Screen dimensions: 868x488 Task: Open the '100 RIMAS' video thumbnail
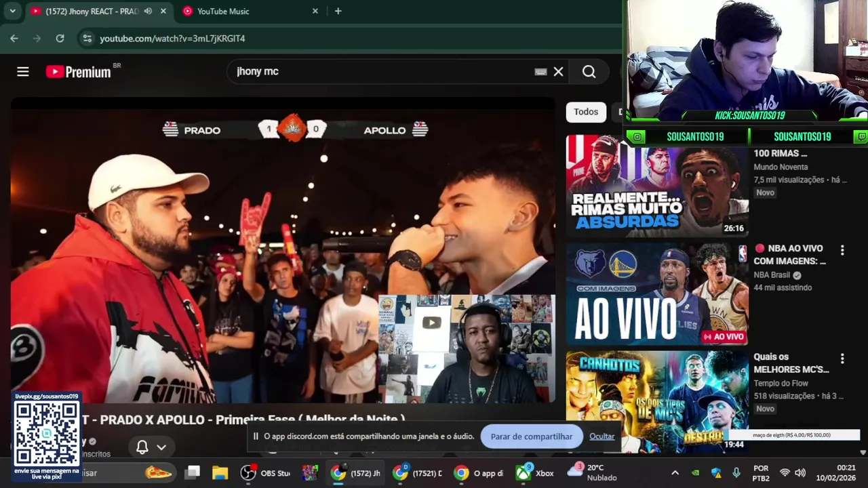pyautogui.click(x=657, y=186)
